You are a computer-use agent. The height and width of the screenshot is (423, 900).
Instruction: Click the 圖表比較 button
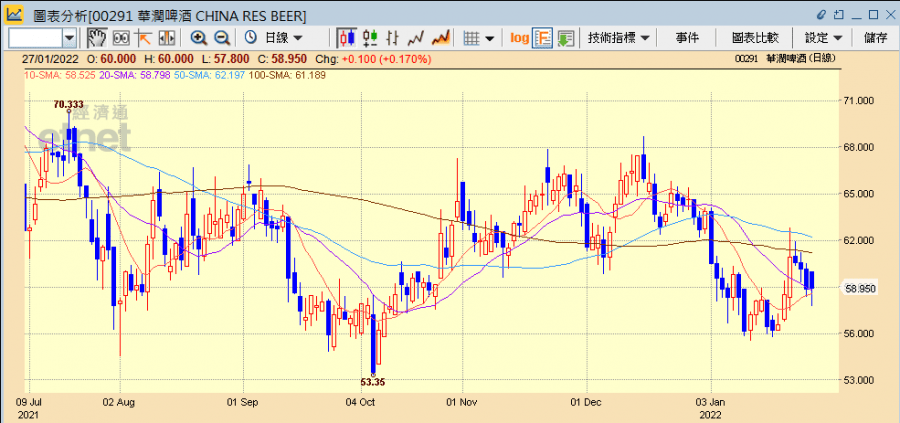coord(754,38)
